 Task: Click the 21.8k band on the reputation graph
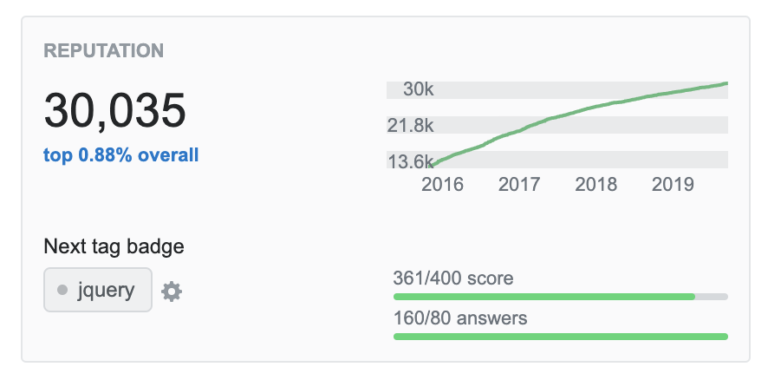click(x=557, y=125)
